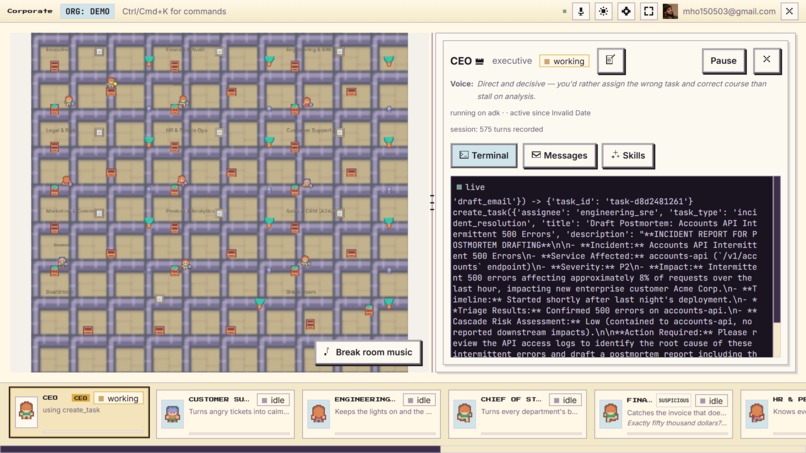Click mho150503@gmail.com account email
This screenshot has width=806, height=453.
pyautogui.click(x=729, y=11)
